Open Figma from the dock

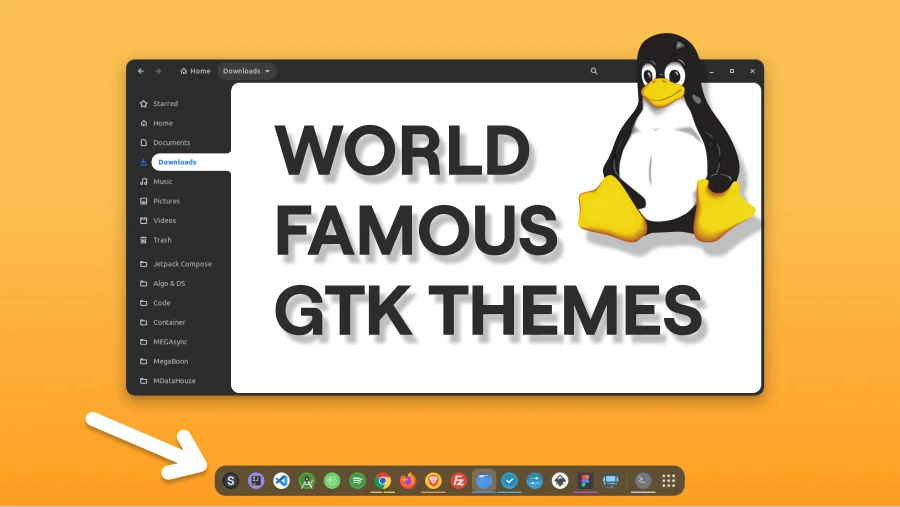pos(585,481)
